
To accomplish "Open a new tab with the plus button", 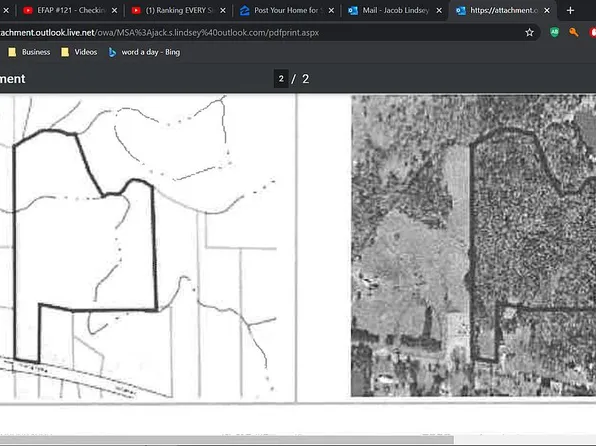I will click(570, 11).
